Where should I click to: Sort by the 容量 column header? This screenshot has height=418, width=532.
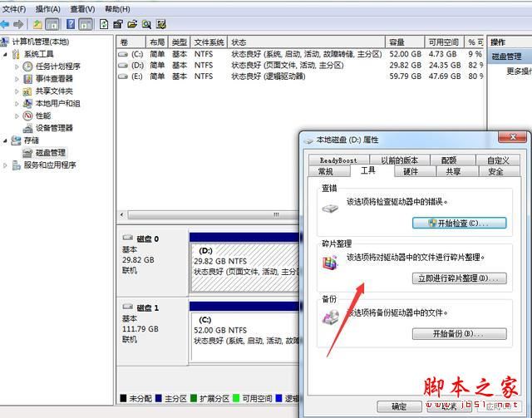pos(405,42)
